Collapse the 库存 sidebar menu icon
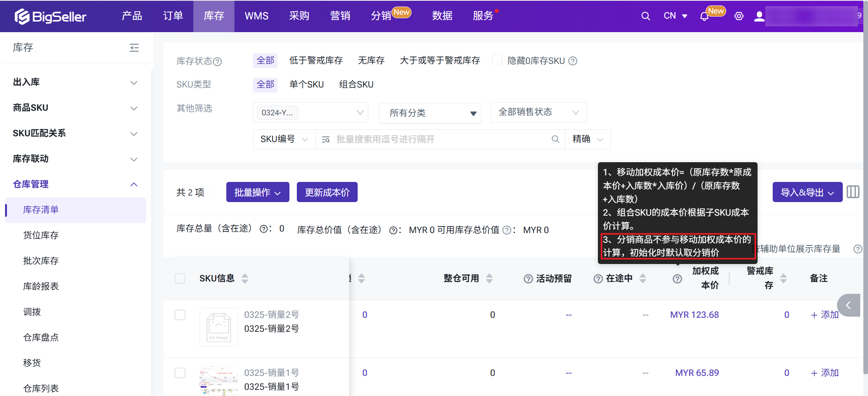 click(x=134, y=48)
